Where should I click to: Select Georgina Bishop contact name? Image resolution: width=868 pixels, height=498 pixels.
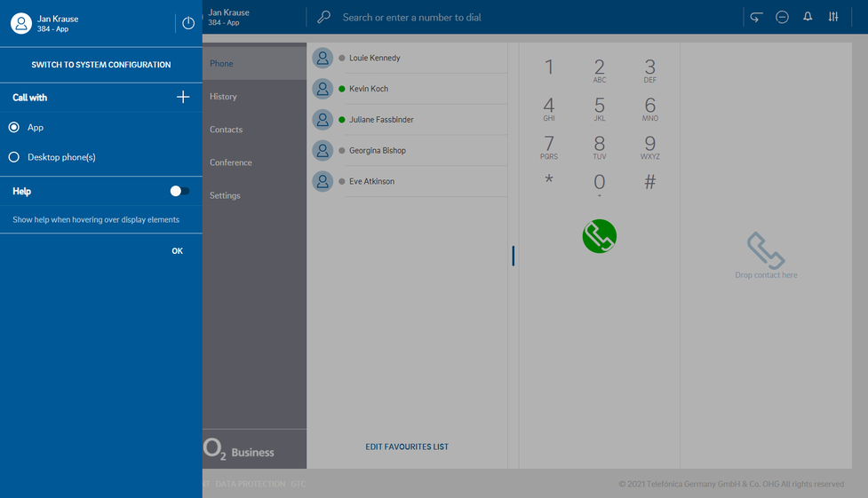click(378, 151)
